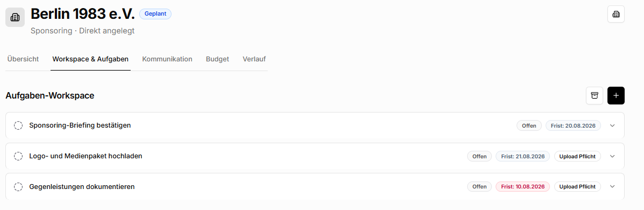644x210 pixels.
Task: Switch to the Übersicht tab
Action: pyautogui.click(x=23, y=59)
